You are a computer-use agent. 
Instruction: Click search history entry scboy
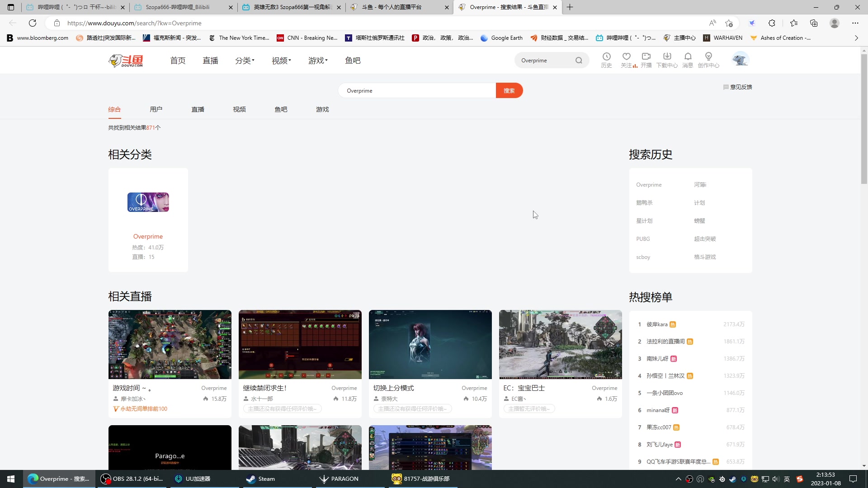pyautogui.click(x=643, y=257)
